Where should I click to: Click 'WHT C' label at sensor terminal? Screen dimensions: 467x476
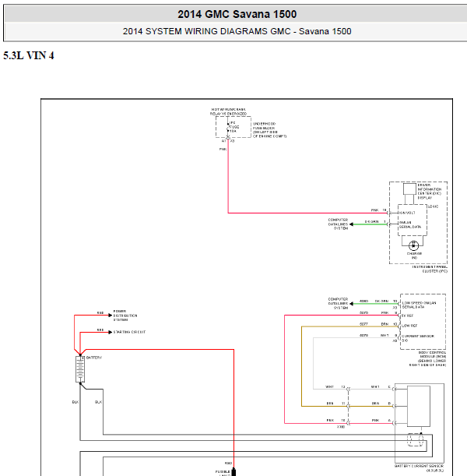(381, 386)
